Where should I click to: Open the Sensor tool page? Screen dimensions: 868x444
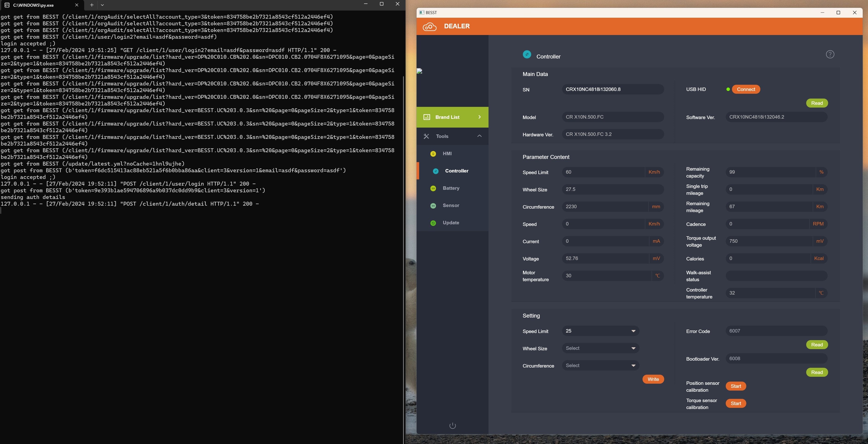pyautogui.click(x=453, y=205)
